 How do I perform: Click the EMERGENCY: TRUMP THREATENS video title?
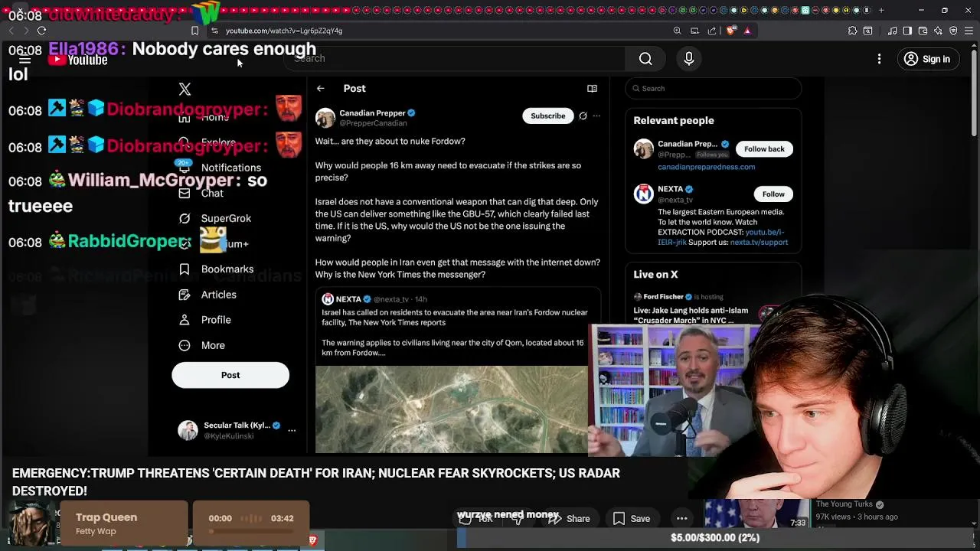pos(316,482)
